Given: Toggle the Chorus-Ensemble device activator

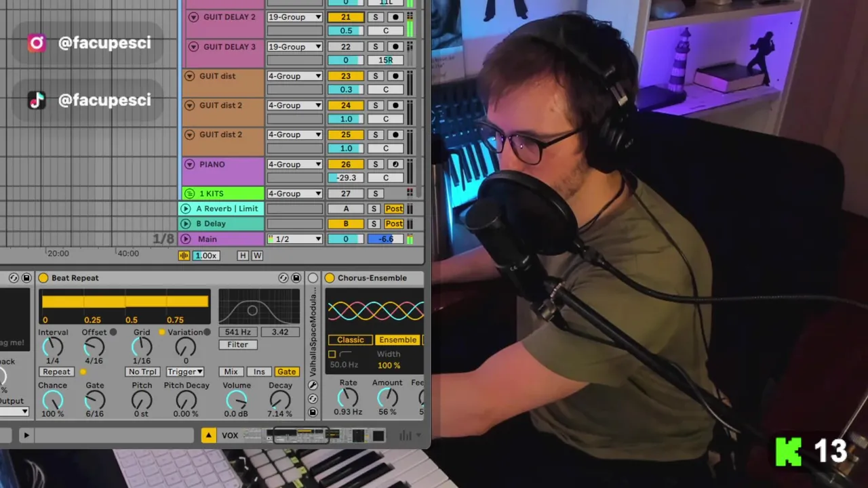Looking at the screenshot, I should coord(330,278).
